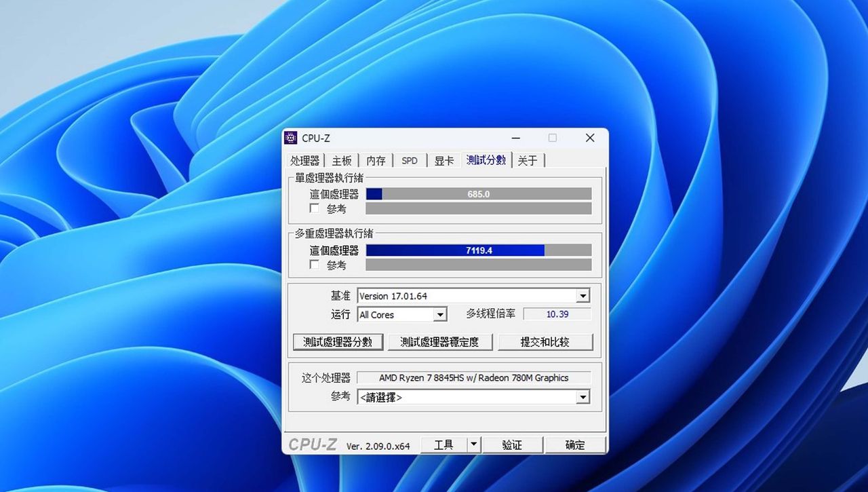Open the 关于 tab

click(x=528, y=160)
